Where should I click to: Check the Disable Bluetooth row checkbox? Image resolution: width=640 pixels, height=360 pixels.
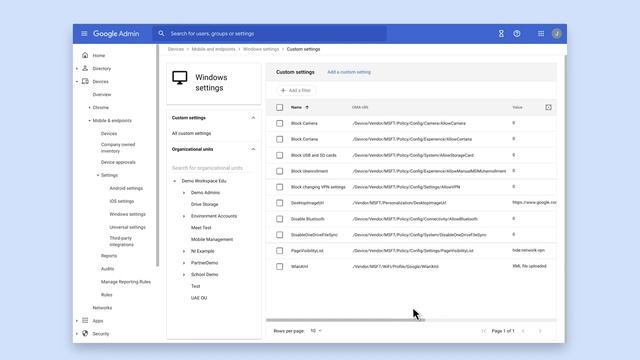click(x=280, y=219)
